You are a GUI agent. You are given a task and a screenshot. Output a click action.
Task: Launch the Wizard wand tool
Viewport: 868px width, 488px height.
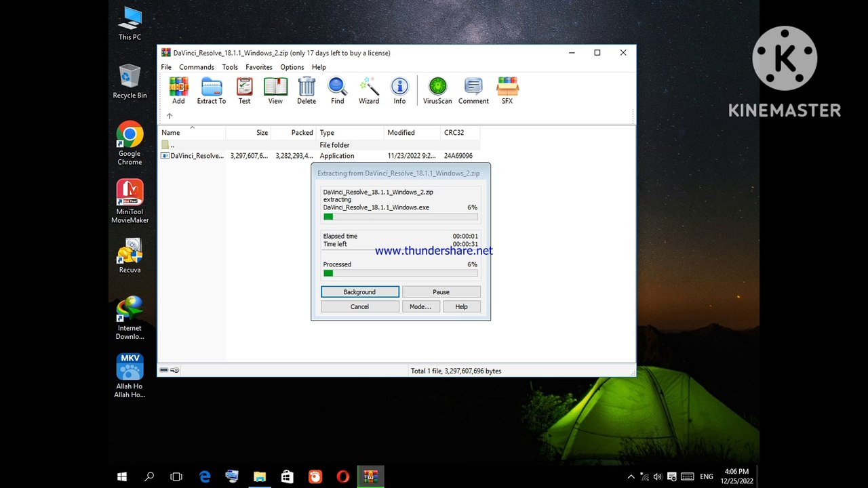click(x=369, y=91)
